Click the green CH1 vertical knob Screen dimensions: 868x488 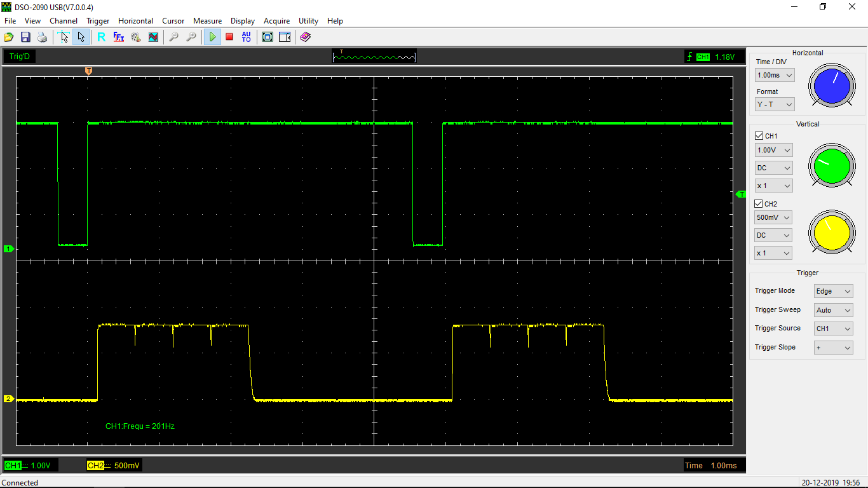[x=832, y=165]
